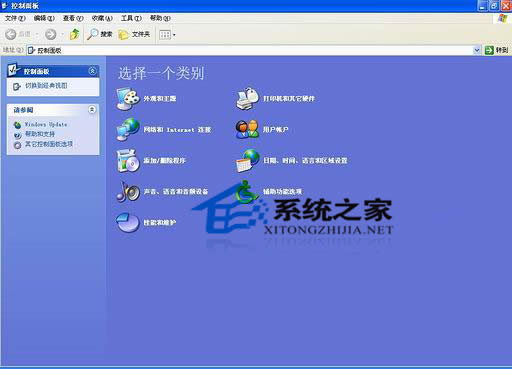Open the Tools (工具) menu
512x369 pixels.
click(x=131, y=18)
